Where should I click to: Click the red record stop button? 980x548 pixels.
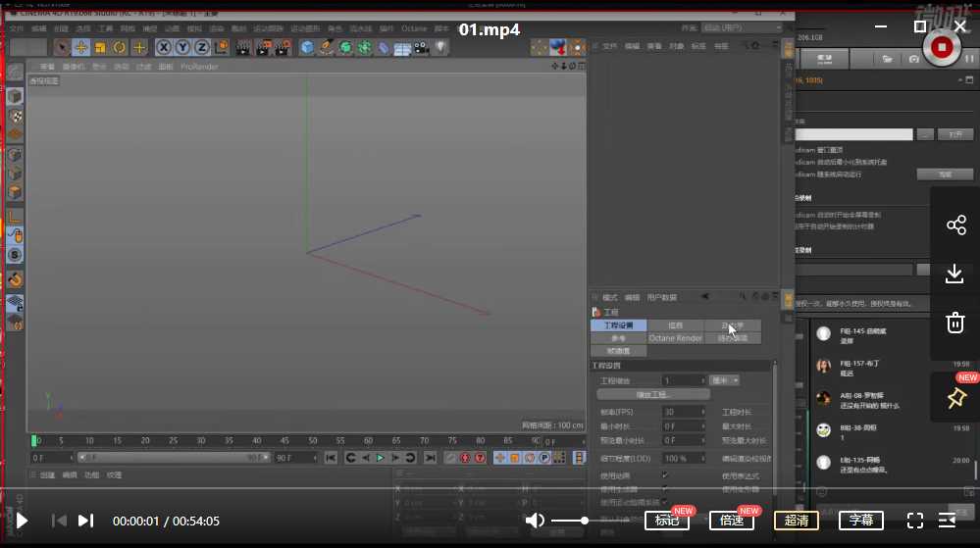[942, 46]
